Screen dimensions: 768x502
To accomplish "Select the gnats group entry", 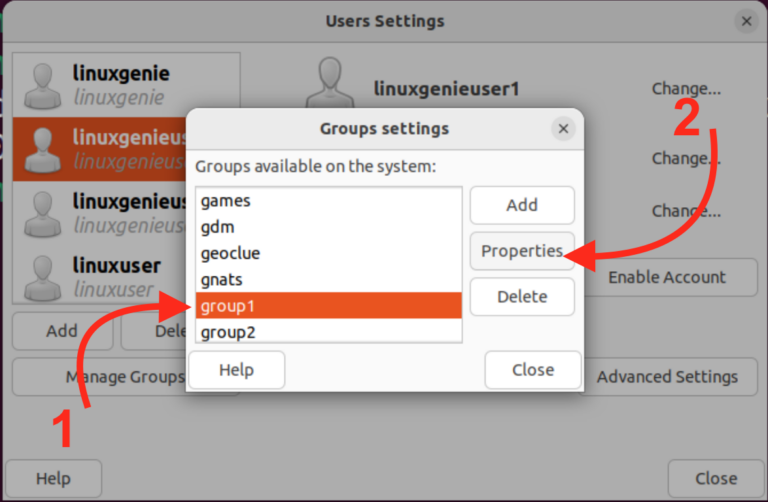I will point(328,279).
